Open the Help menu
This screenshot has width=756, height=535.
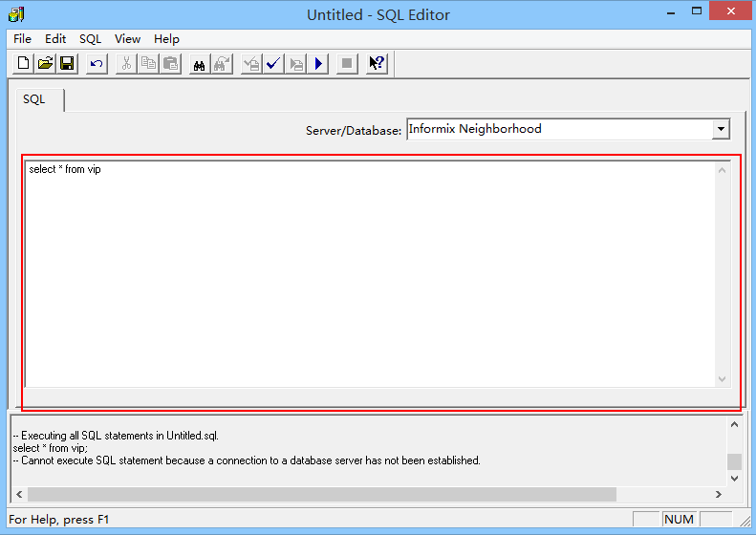(166, 39)
